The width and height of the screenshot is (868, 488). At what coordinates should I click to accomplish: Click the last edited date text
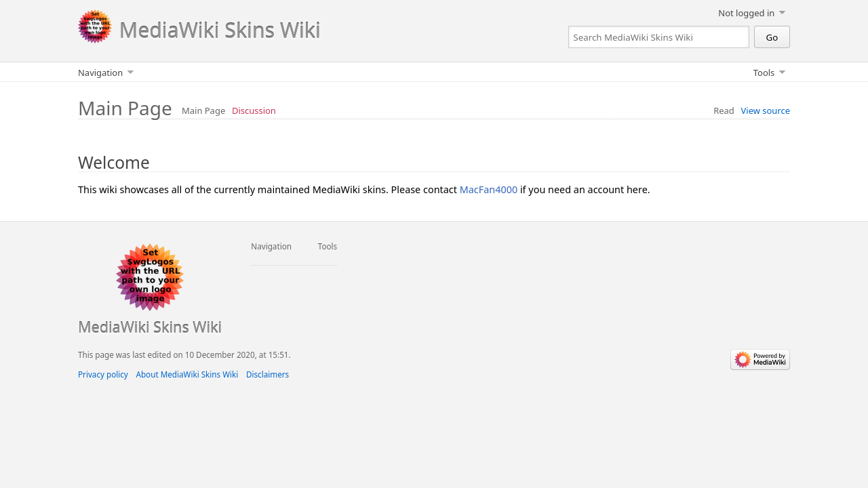coord(184,355)
